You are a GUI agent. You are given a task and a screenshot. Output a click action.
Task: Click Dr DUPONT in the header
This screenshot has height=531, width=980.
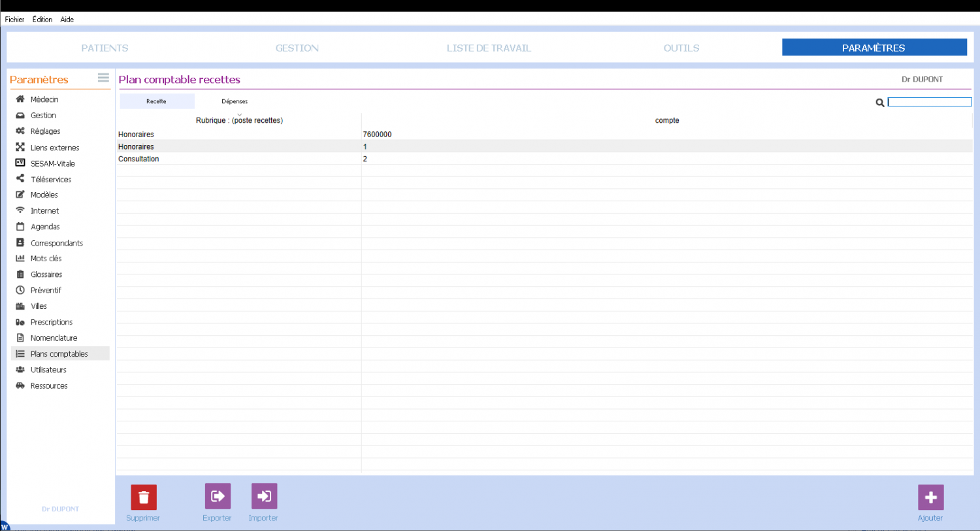click(922, 79)
